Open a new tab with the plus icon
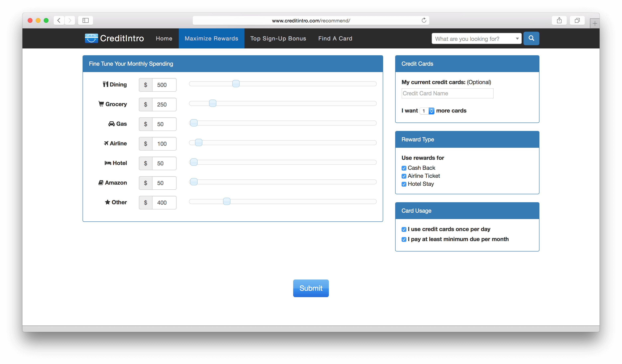Viewport: 622px width, 364px height. point(595,23)
